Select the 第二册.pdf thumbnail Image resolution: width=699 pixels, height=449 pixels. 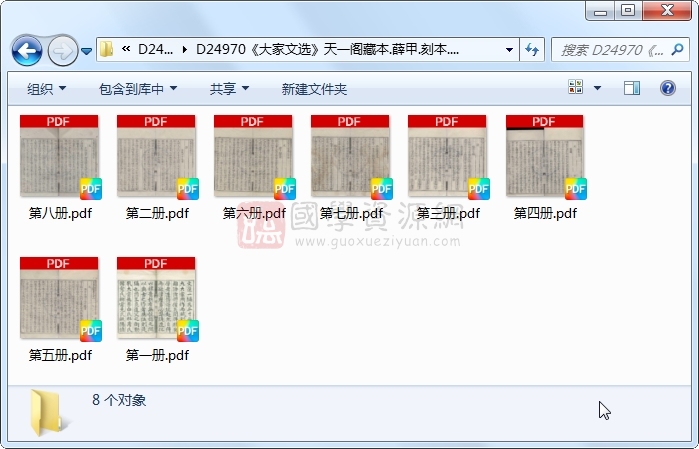[x=156, y=156]
